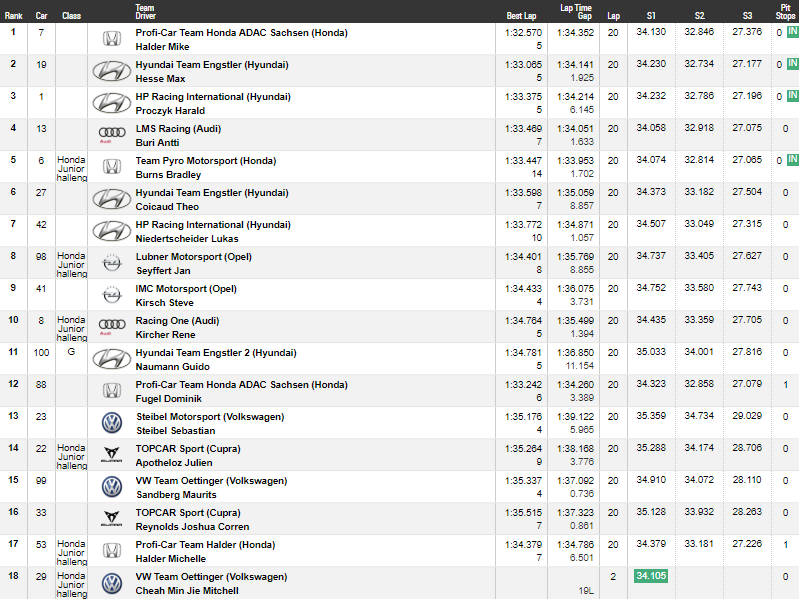Screen dimensions: 799x601
Task: Click the S3 time 29.029 for Steibel
Action: point(747,416)
